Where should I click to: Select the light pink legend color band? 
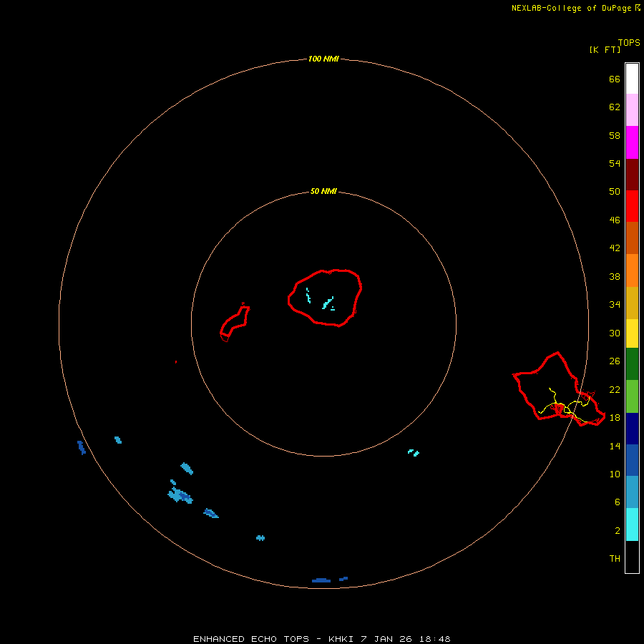tap(632, 109)
